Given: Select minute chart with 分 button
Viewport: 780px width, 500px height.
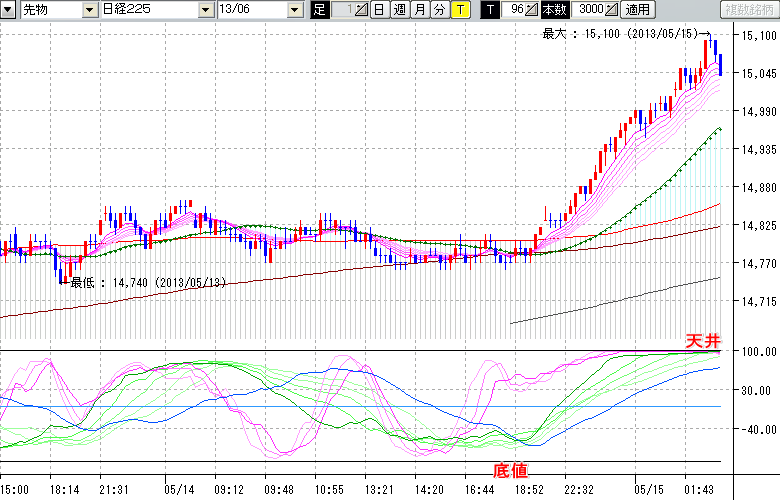Looking at the screenshot, I should click(439, 9).
